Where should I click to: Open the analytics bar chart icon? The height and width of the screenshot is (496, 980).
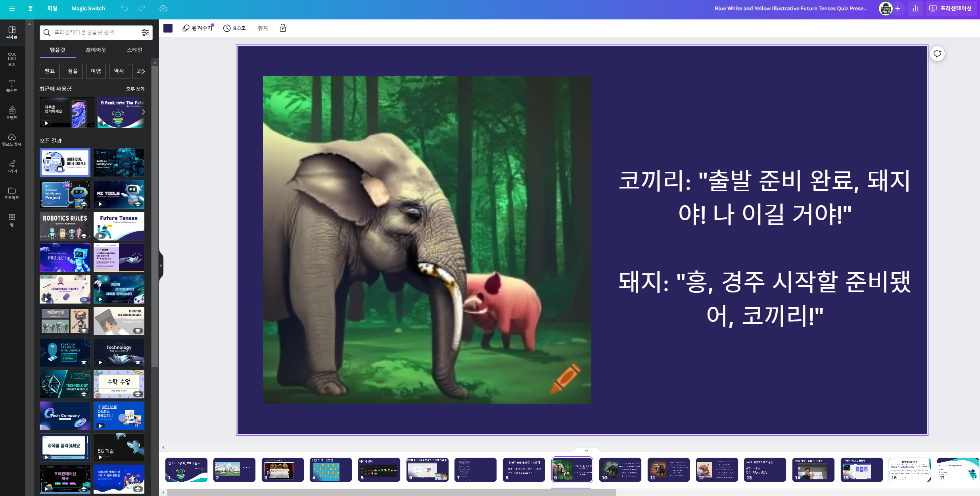click(x=915, y=8)
